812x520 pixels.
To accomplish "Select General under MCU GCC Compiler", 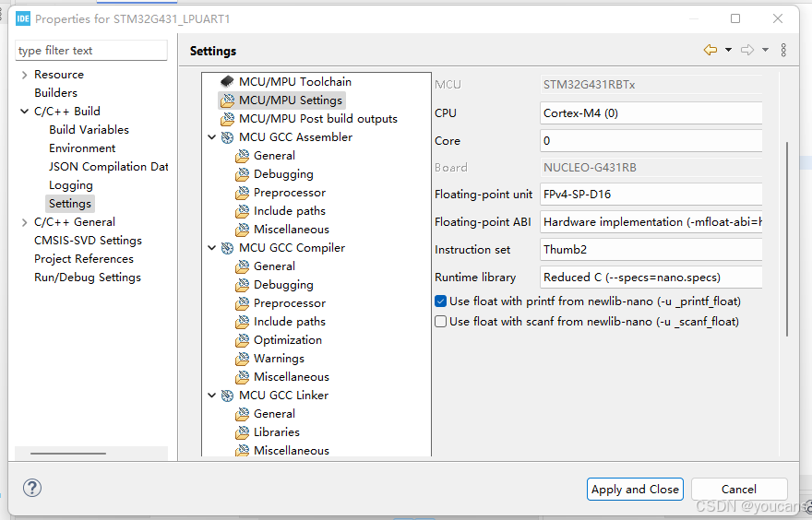I will (274, 266).
